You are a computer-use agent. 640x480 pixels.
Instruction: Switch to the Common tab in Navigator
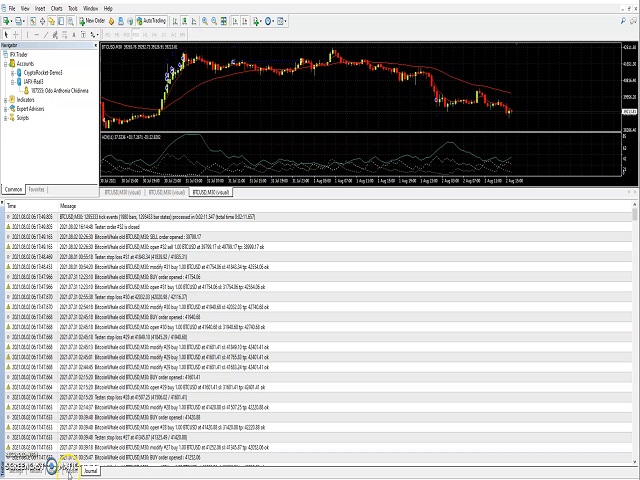tap(13, 189)
